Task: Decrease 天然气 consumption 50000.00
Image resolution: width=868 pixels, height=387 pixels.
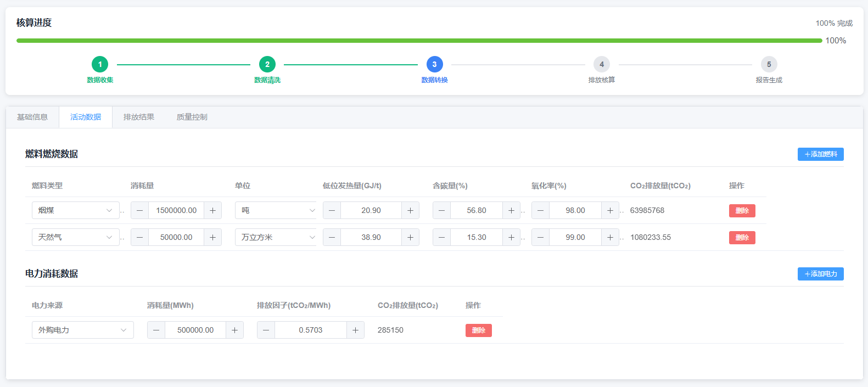Action: (x=139, y=237)
